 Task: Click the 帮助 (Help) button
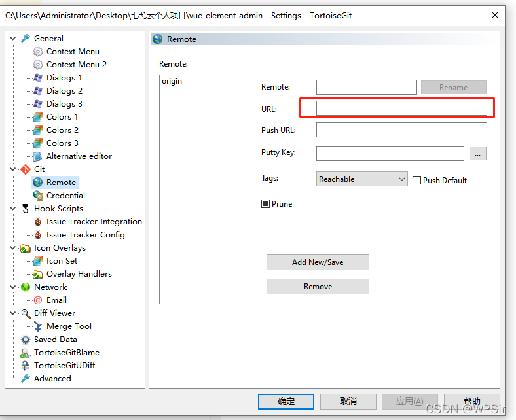coord(472,401)
